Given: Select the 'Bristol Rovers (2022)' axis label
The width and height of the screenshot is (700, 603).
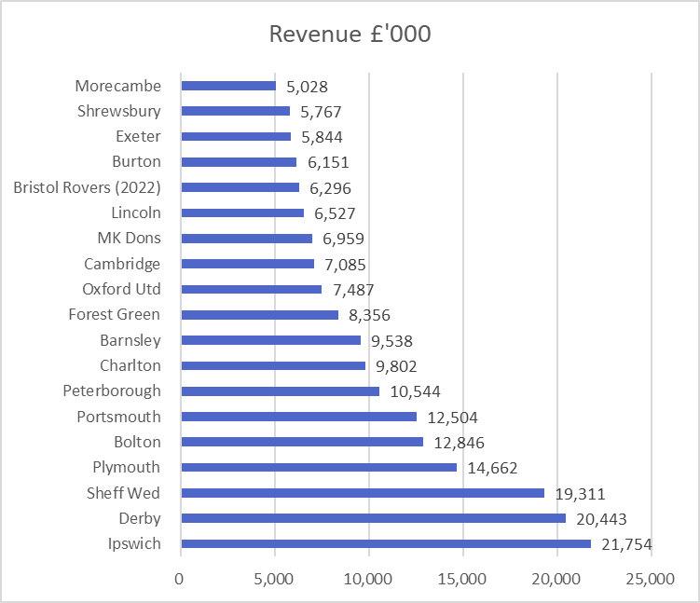Looking at the screenshot, I should click(87, 187).
